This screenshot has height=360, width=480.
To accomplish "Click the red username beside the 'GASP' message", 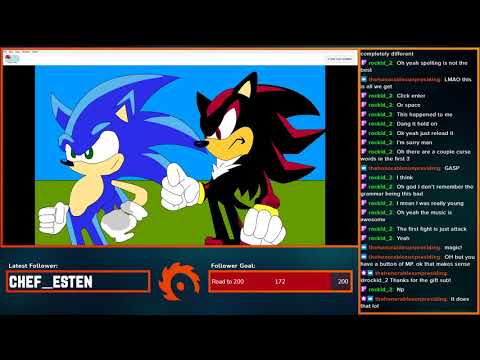I will click(404, 168).
